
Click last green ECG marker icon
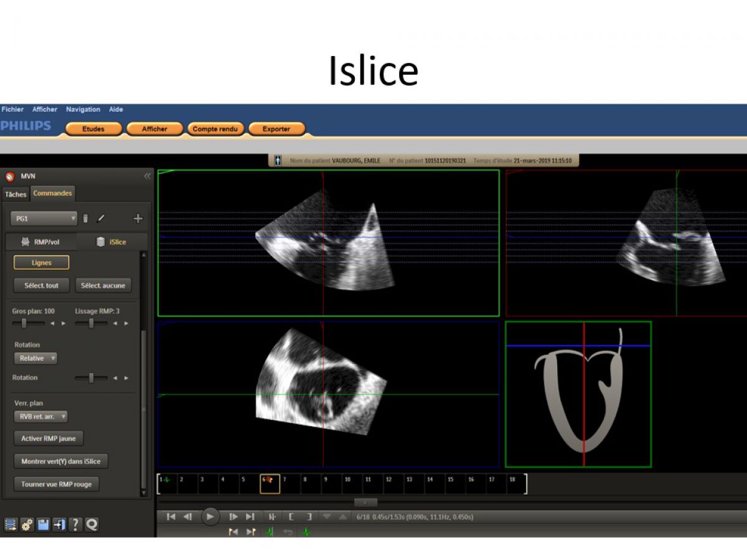click(x=306, y=532)
